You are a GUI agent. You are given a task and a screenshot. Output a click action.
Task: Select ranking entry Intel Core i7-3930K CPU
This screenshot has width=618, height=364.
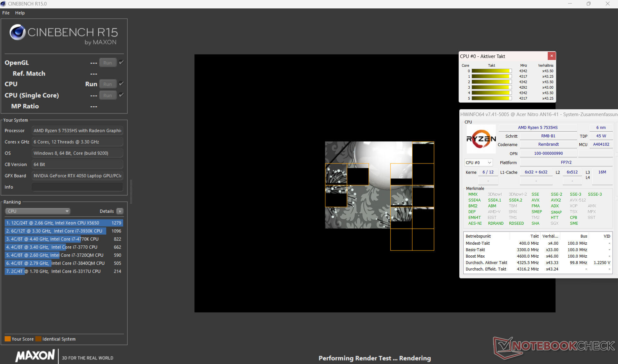tap(64, 231)
